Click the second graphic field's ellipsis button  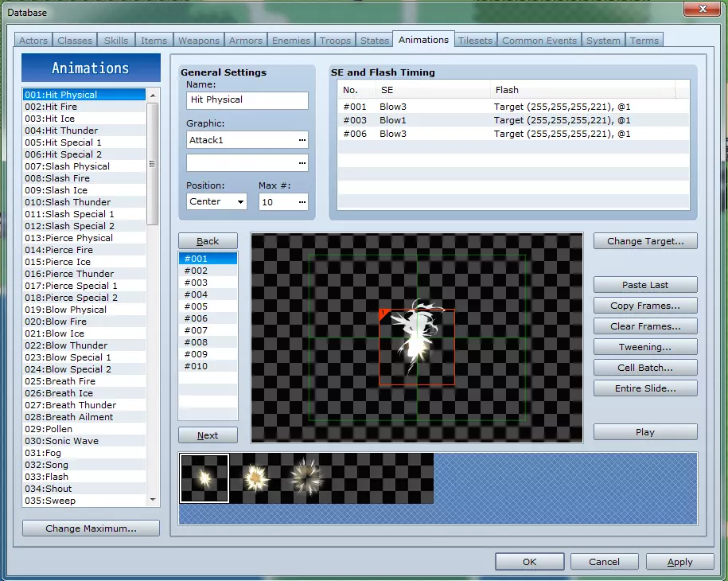302,163
